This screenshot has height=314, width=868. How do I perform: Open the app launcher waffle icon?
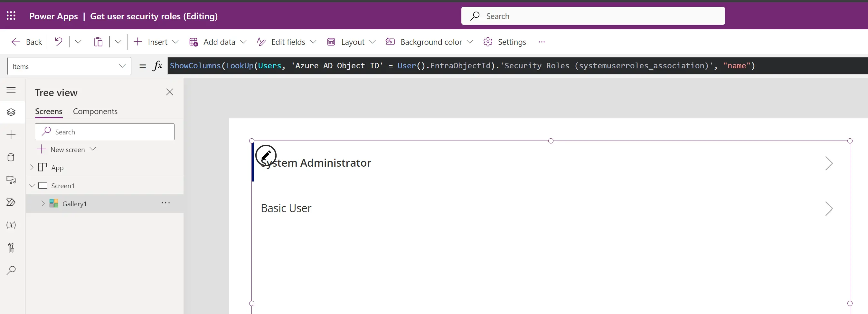11,16
